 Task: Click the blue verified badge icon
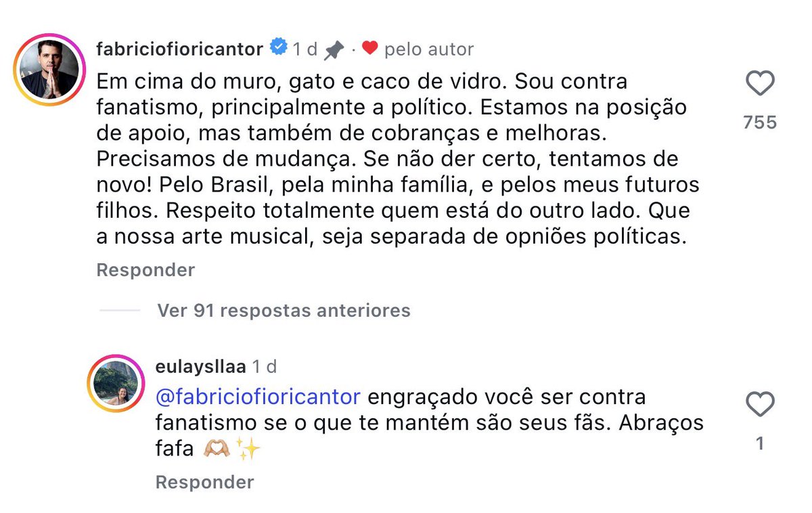[x=277, y=49]
